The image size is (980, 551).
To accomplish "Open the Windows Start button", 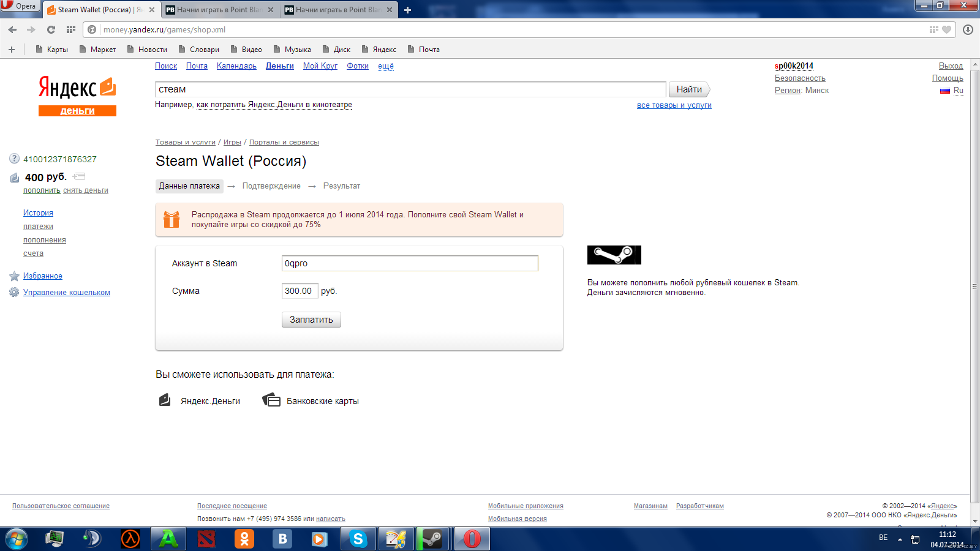I will click(17, 539).
